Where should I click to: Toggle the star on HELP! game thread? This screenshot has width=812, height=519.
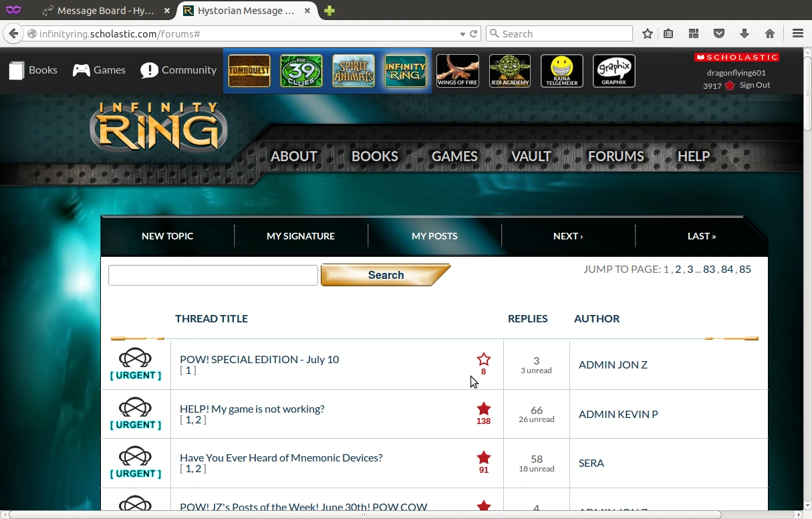click(x=484, y=409)
